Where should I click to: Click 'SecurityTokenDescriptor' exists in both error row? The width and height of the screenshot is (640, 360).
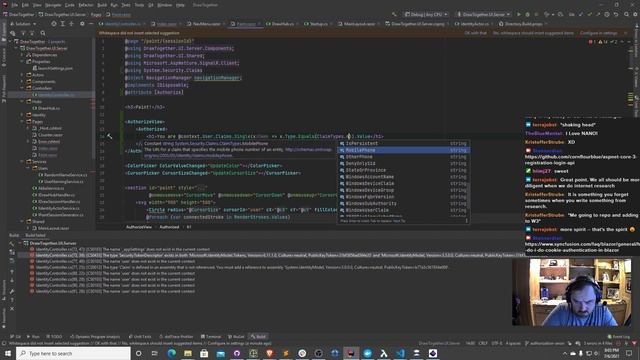(278, 255)
